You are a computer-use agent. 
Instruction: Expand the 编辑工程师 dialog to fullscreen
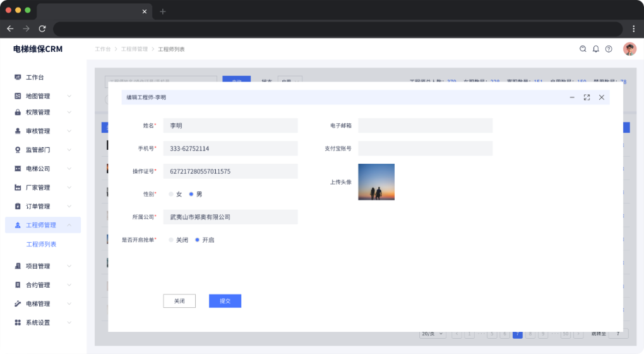click(x=587, y=97)
